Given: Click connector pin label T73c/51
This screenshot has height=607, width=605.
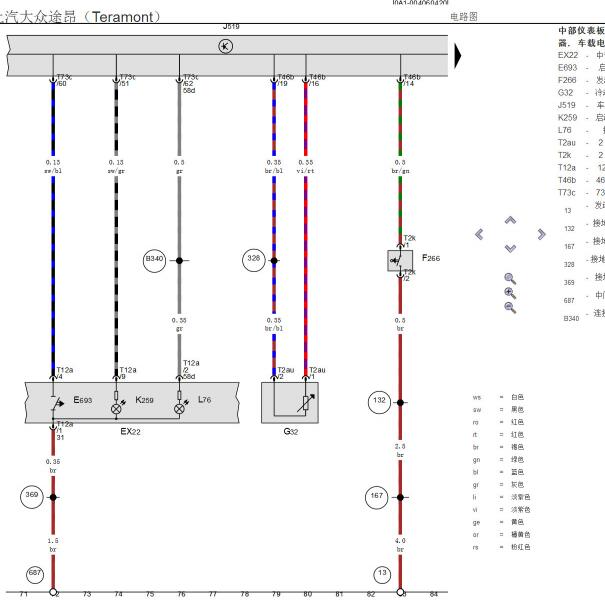Looking at the screenshot, I should (x=127, y=80).
